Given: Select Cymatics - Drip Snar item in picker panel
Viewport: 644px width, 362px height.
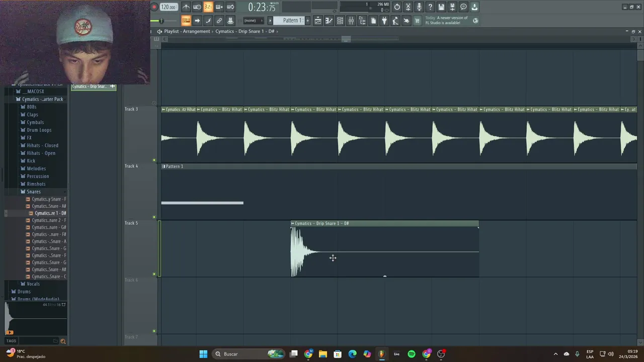Looking at the screenshot, I should 94,86.
